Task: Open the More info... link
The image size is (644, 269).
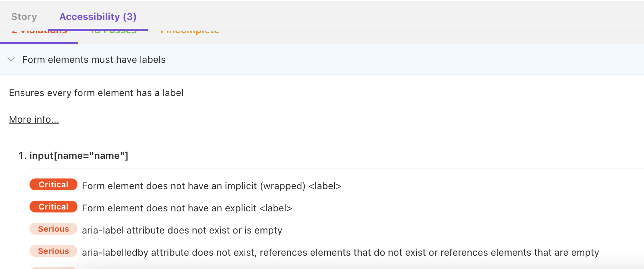Action: pos(34,119)
